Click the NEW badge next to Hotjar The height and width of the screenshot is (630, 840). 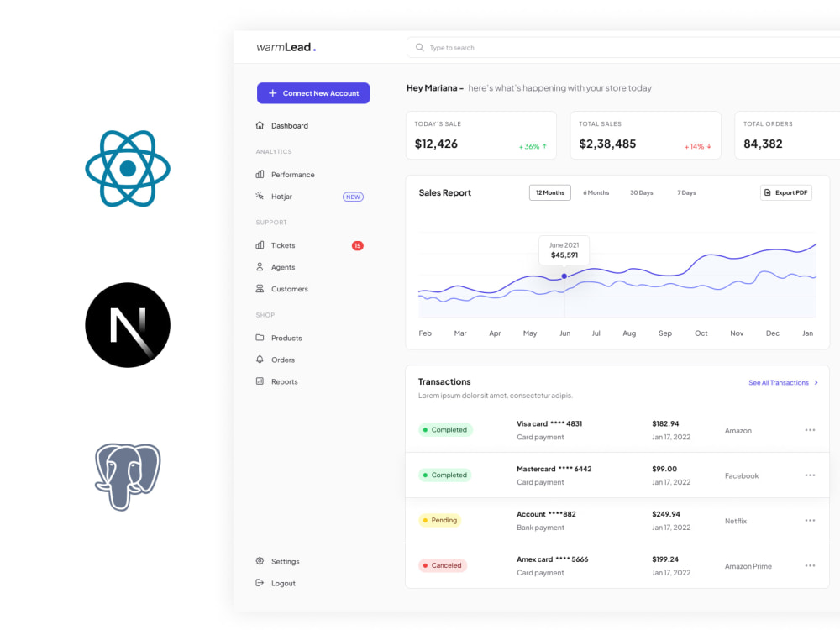[x=353, y=197]
